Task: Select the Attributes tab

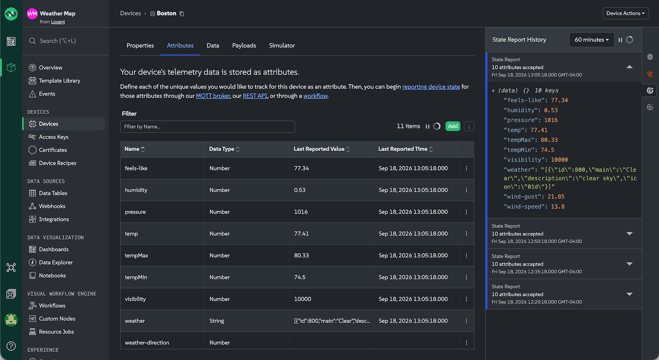Action: coord(180,46)
